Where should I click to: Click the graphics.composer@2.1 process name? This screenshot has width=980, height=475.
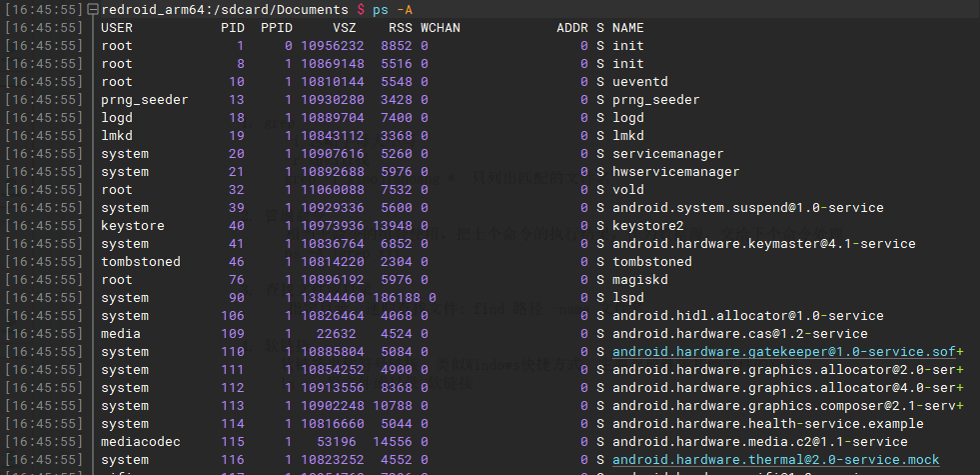(x=787, y=406)
